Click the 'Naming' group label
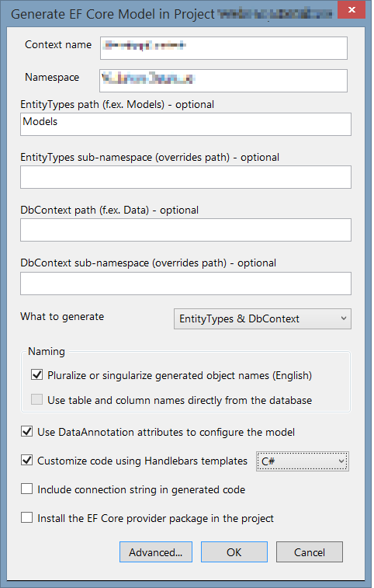This screenshot has height=588, width=374. click(47, 351)
